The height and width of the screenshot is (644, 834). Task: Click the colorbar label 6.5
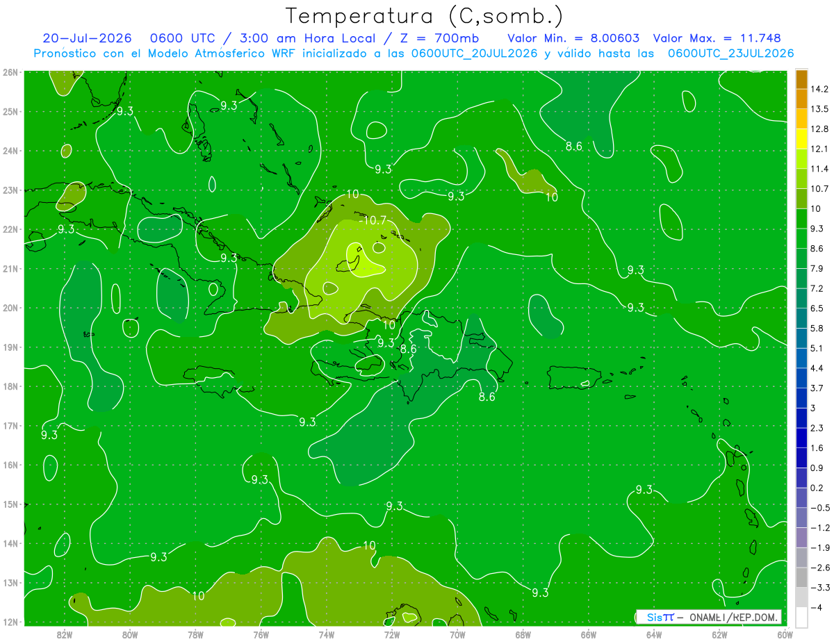[817, 308]
